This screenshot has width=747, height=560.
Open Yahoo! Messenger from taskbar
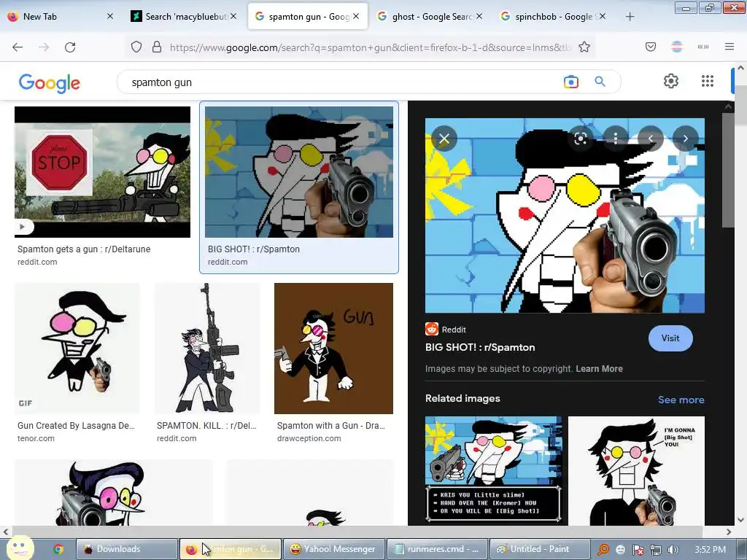pos(333,549)
